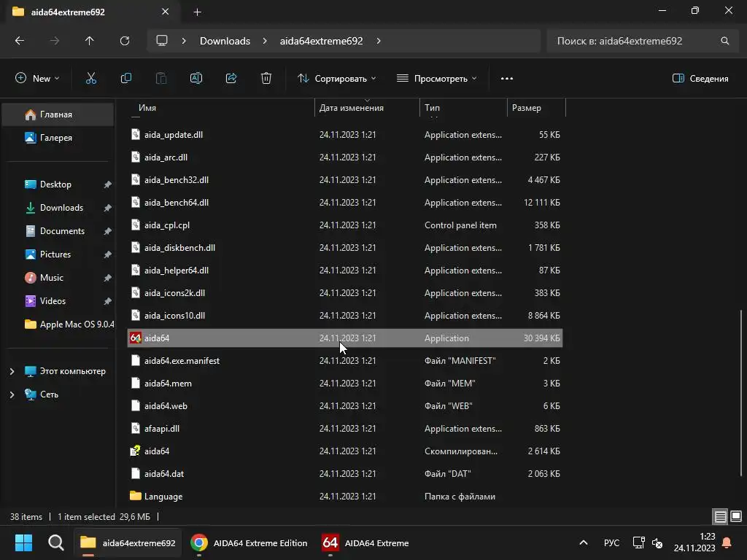Select the Language folder
The image size is (747, 560).
tap(345, 496)
